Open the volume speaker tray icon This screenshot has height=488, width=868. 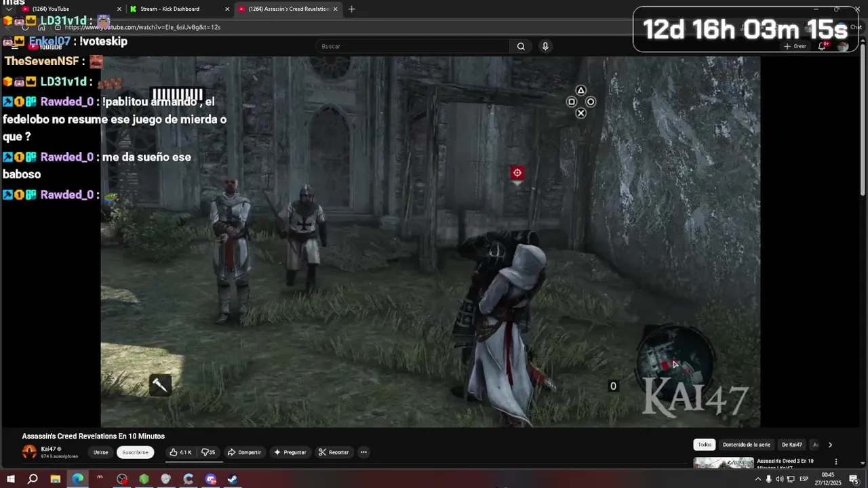(779, 479)
